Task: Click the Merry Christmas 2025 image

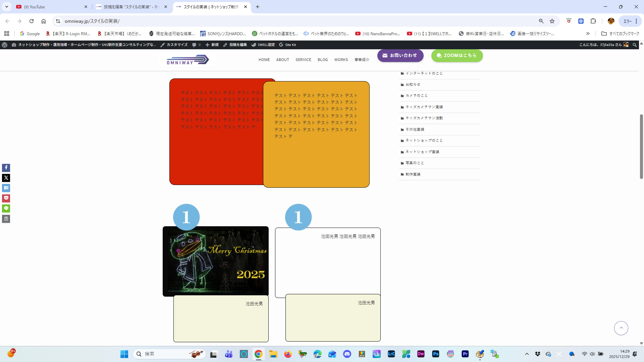Action: point(216,261)
